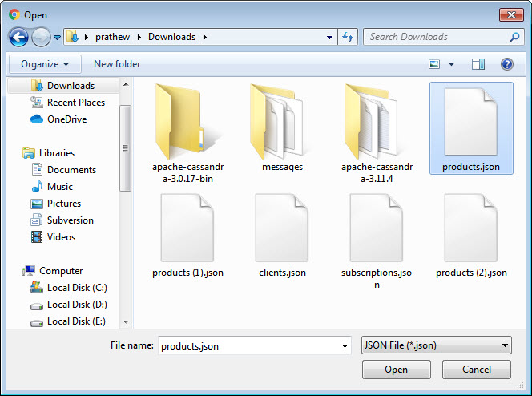Select Downloads in the navigation pane

click(x=62, y=86)
